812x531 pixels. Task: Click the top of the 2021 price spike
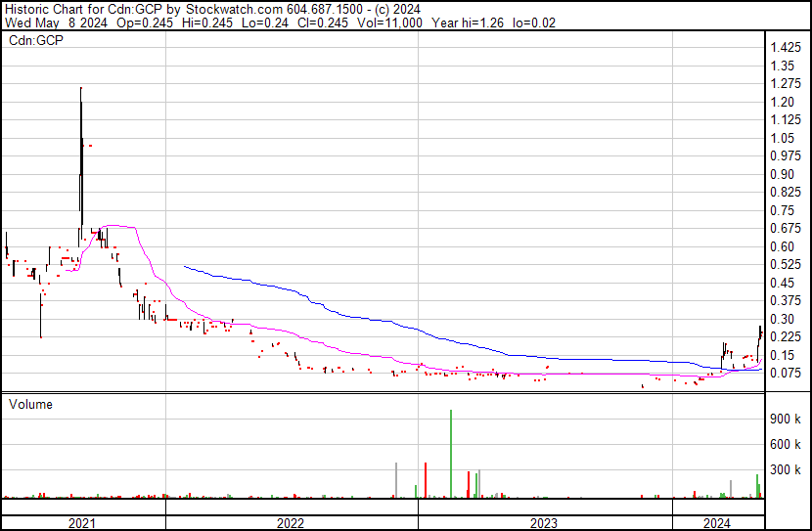[80, 89]
